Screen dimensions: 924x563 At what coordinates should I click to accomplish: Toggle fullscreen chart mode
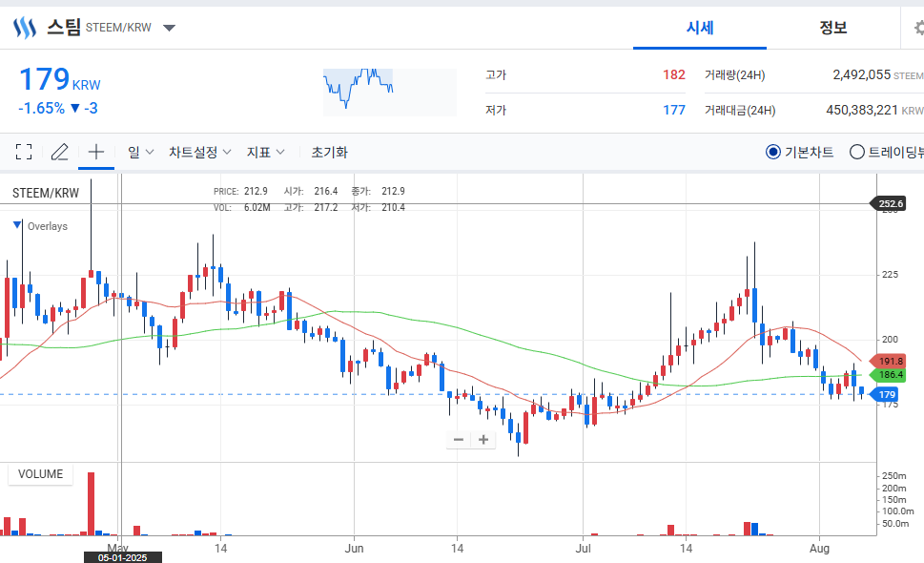coord(24,152)
